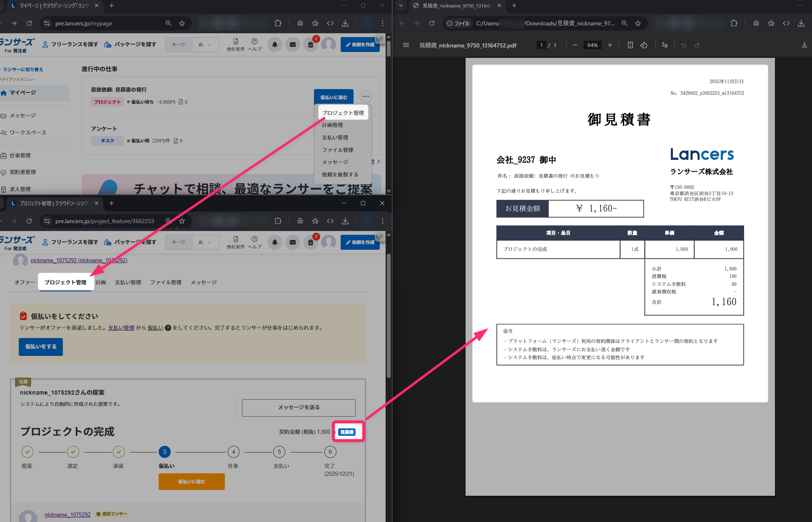Click three-dot more options for 見積書の発行
The image size is (812, 522).
pos(366,97)
